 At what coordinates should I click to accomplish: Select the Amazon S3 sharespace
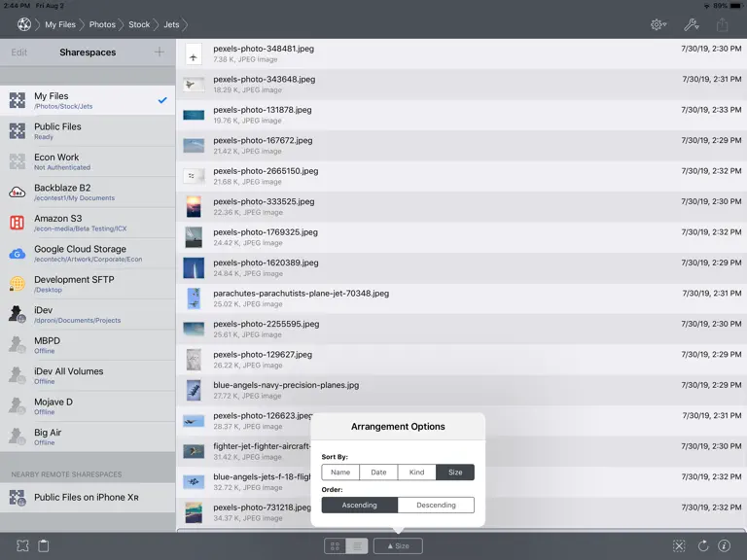[88, 223]
